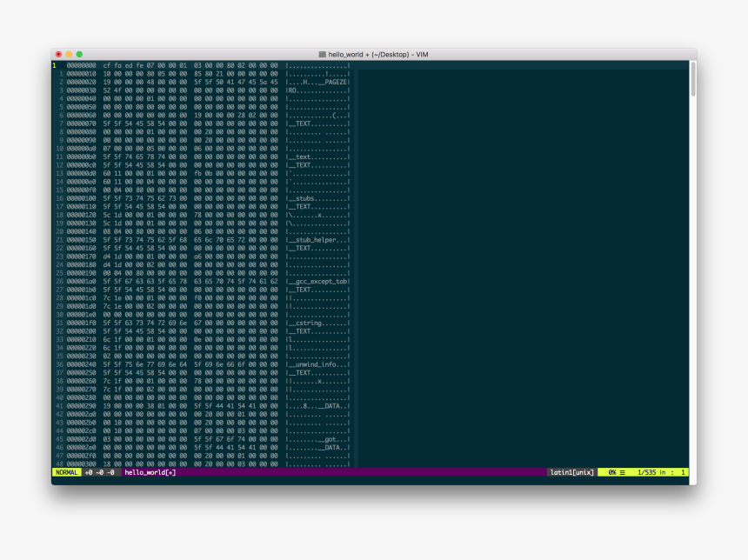Click the __stubs ASCII text in hex dump
748x560 pixels.
(x=304, y=198)
